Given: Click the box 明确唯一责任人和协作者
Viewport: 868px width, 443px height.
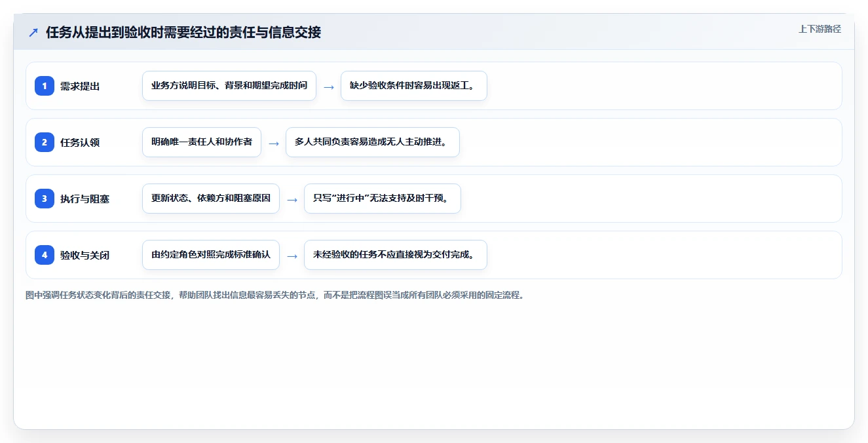Looking at the screenshot, I should 202,142.
